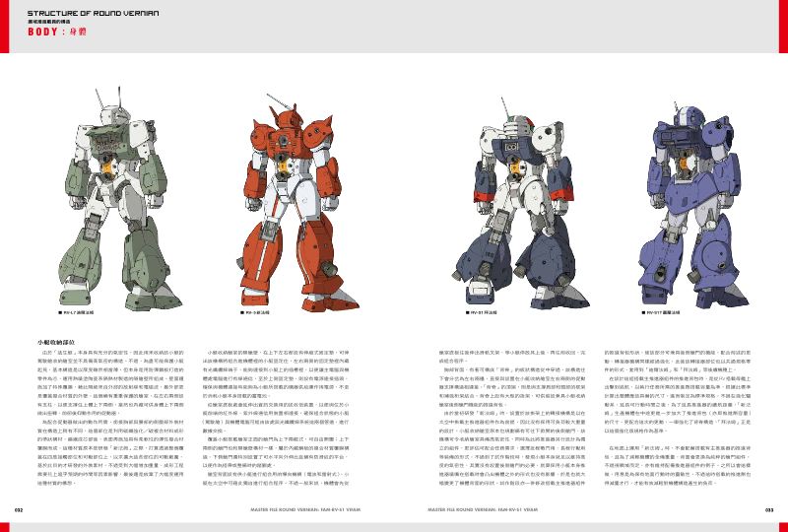
Task: Select the red and white robot illustration
Action: [297, 202]
